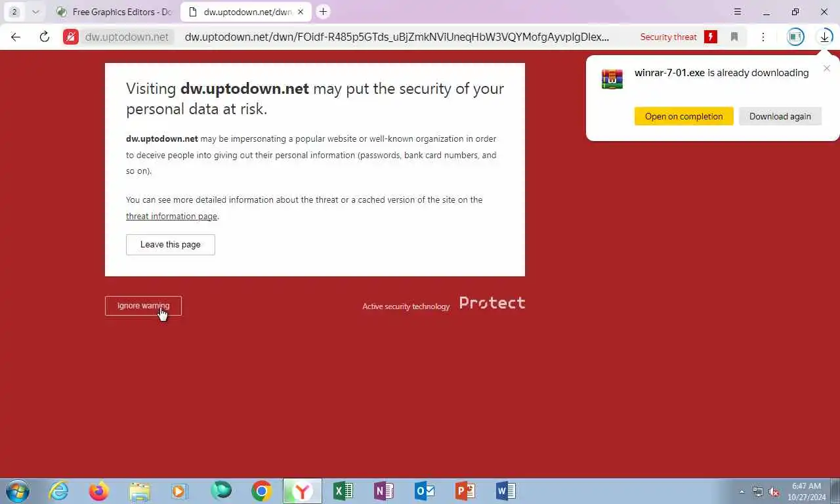The width and height of the screenshot is (840, 504).
Task: Click the red unsafe-site lock icon
Action: [x=71, y=37]
